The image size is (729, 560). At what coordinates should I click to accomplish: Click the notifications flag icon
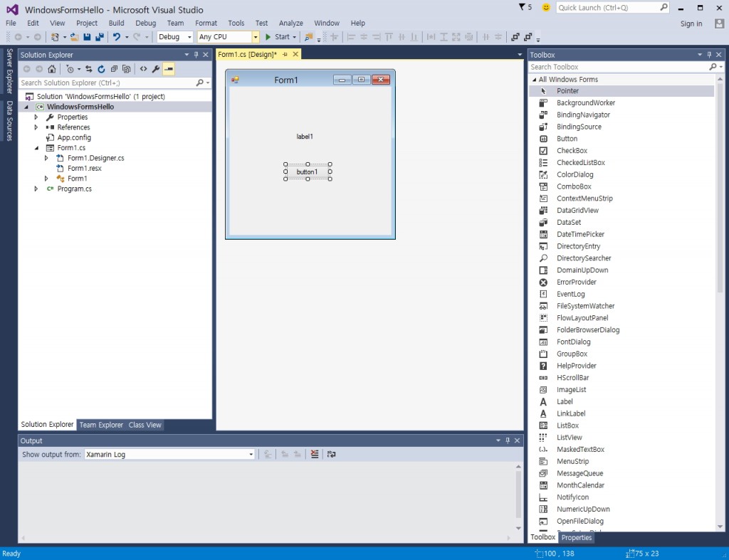point(522,7)
